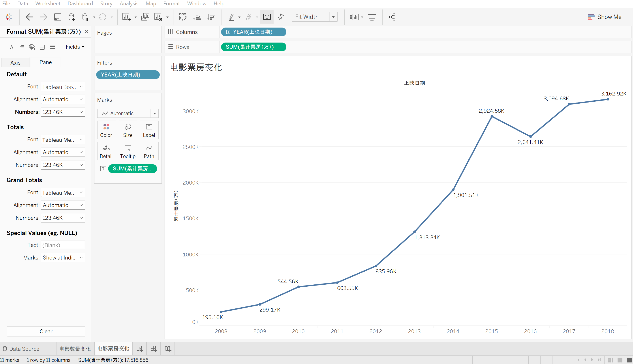Toggle the Fix Axes pin button
The width and height of the screenshot is (633, 364).
tap(281, 17)
